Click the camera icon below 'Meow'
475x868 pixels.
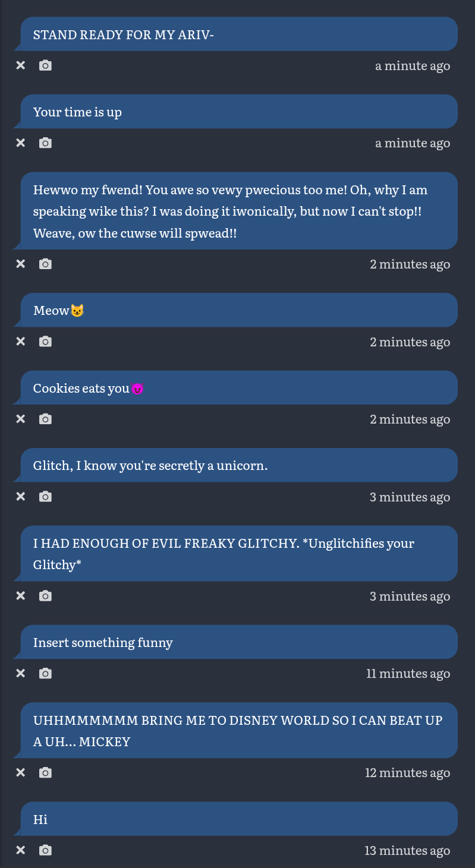click(45, 342)
